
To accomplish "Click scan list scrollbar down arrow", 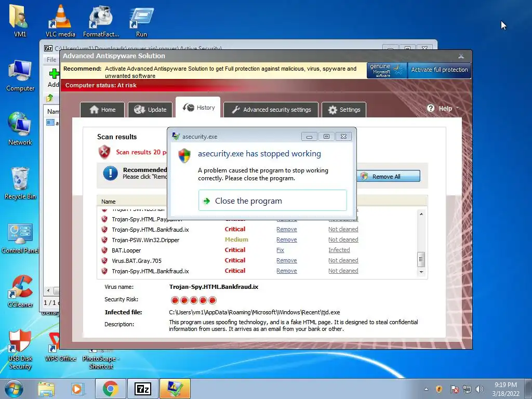I will [x=421, y=272].
